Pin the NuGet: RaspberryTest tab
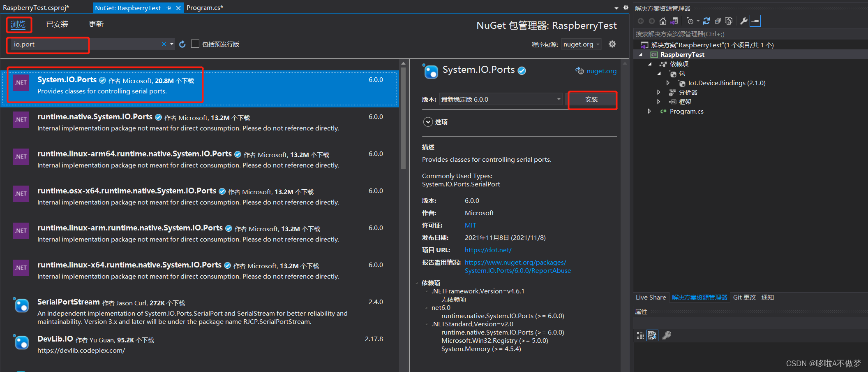 (x=169, y=8)
